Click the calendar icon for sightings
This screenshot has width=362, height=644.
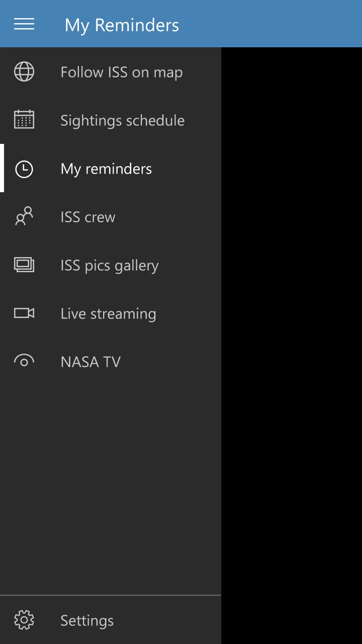tap(24, 120)
